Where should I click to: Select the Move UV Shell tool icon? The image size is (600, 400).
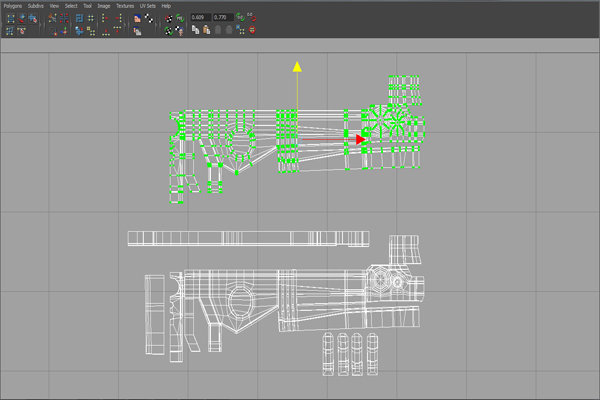coord(22,18)
